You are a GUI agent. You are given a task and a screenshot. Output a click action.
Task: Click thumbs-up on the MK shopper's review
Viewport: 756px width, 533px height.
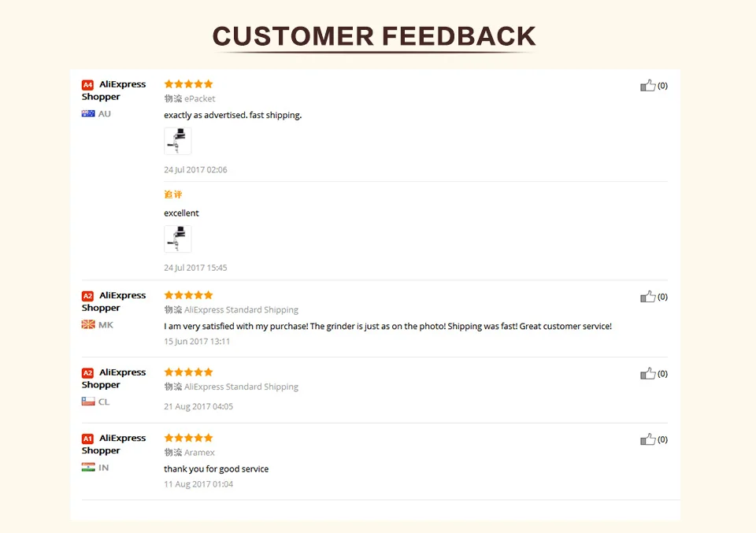pos(647,297)
